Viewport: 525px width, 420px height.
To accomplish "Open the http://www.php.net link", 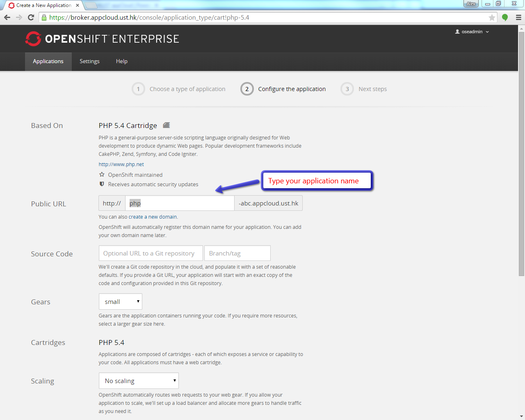I will 121,164.
